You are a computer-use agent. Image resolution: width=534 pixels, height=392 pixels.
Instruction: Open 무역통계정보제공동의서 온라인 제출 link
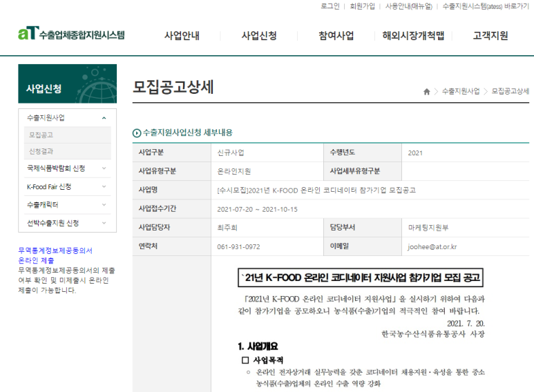(55, 255)
